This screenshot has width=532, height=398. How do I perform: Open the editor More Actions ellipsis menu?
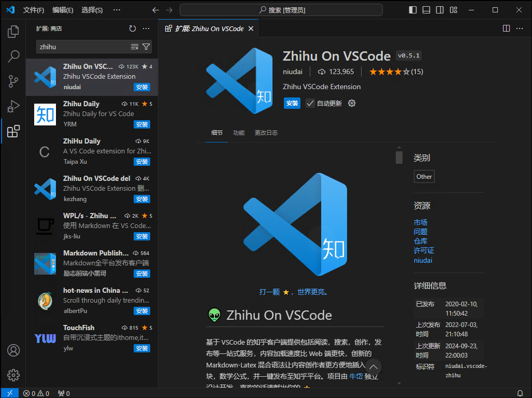[521, 29]
